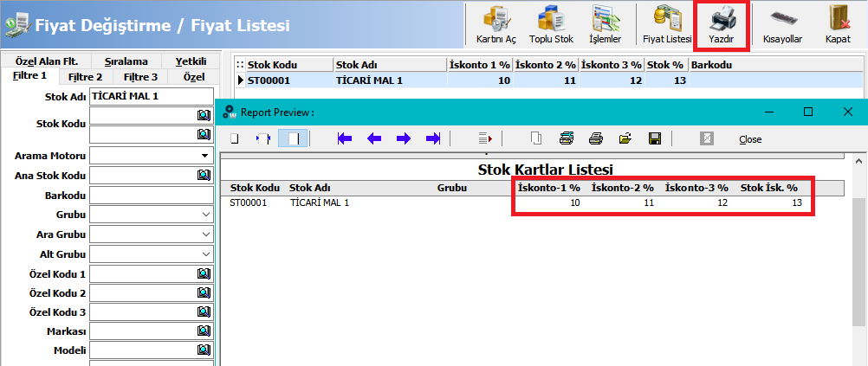Image resolution: width=868 pixels, height=366 pixels.
Task: Click Stok % grid column header
Action: 666,65
